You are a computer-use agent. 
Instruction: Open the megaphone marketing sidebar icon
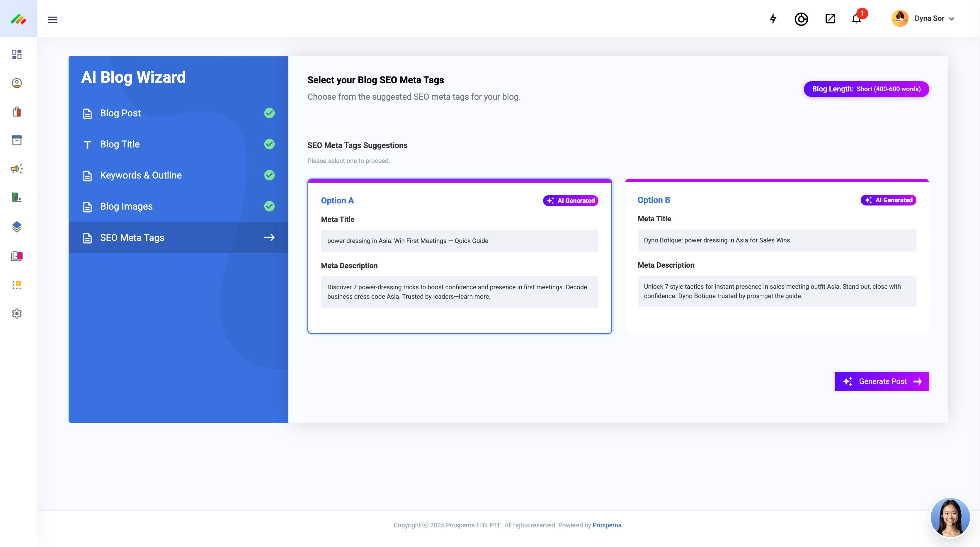(x=17, y=169)
